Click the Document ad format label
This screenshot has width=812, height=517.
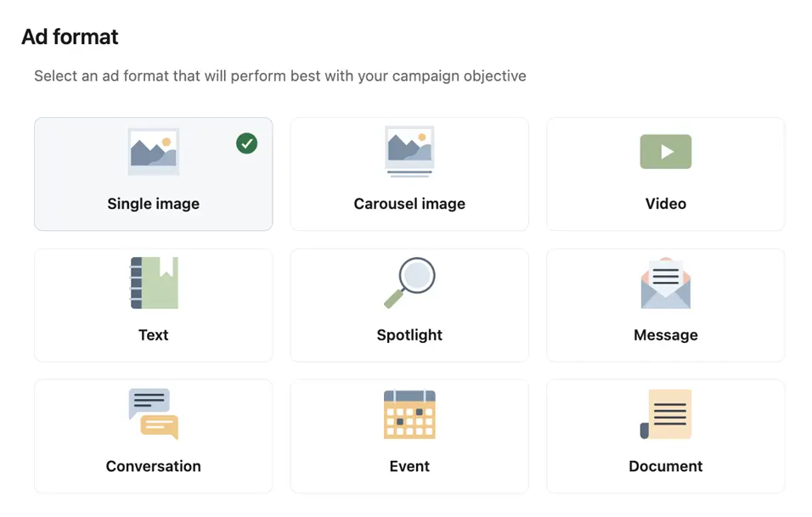point(665,465)
